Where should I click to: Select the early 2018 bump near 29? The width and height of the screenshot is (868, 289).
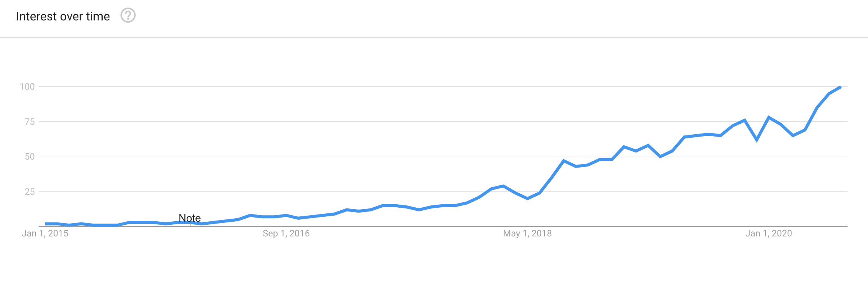click(x=503, y=186)
